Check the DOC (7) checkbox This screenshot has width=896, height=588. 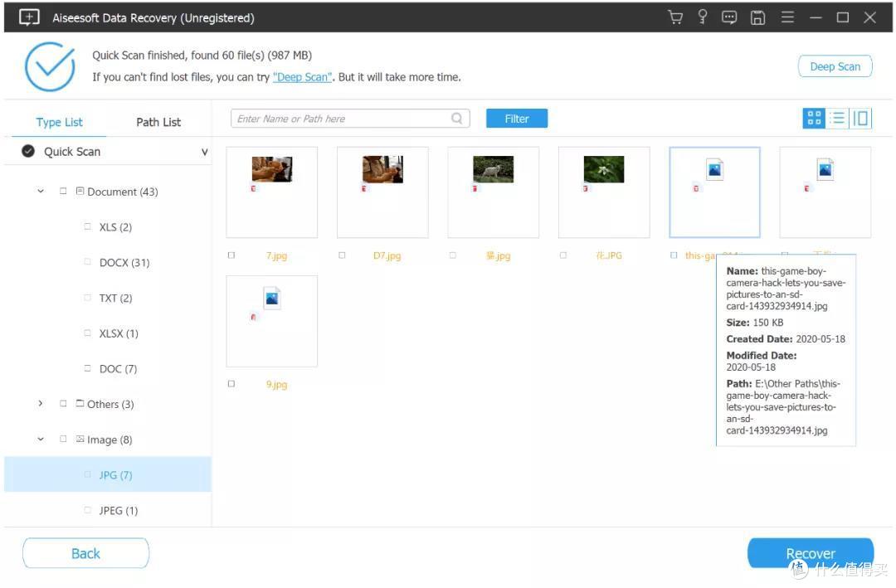[x=87, y=368]
